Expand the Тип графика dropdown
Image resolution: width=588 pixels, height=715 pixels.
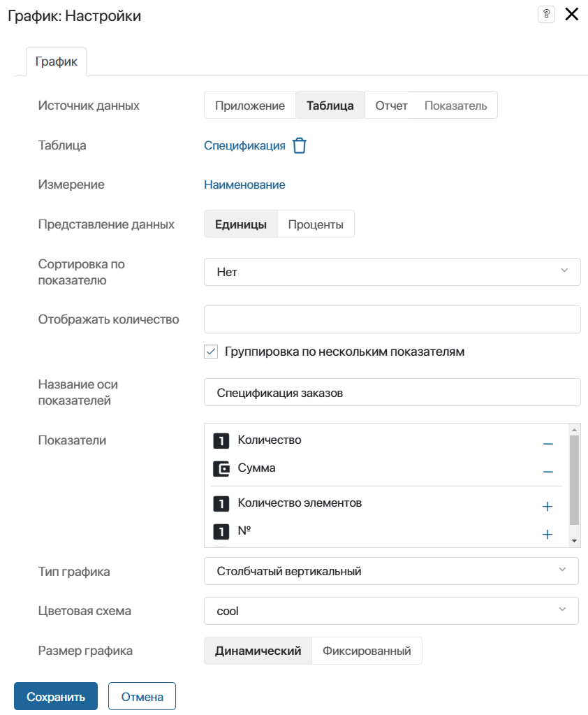[x=391, y=571]
